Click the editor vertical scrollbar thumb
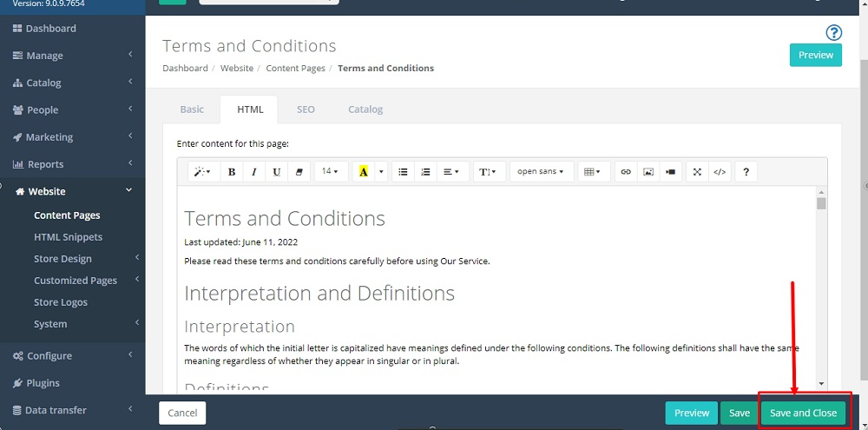The width and height of the screenshot is (868, 430). 821,203
